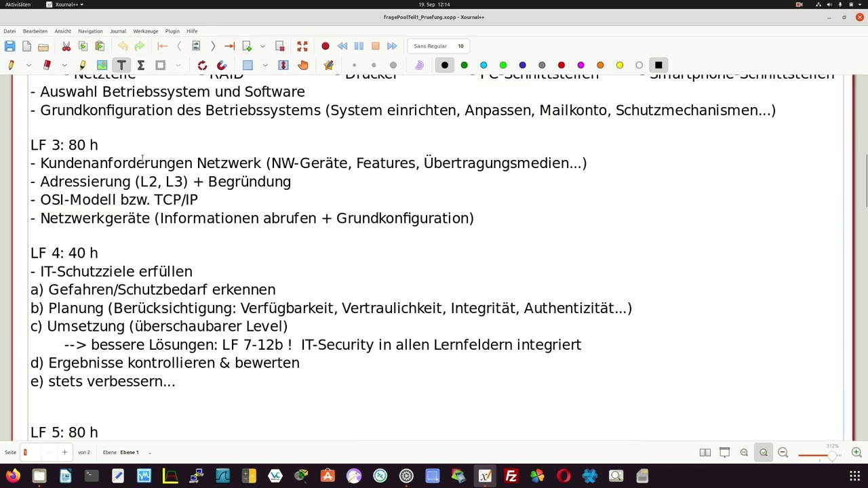Toggle fullscreen mode icon
The width and height of the screenshot is (868, 488).
pyautogui.click(x=302, y=46)
